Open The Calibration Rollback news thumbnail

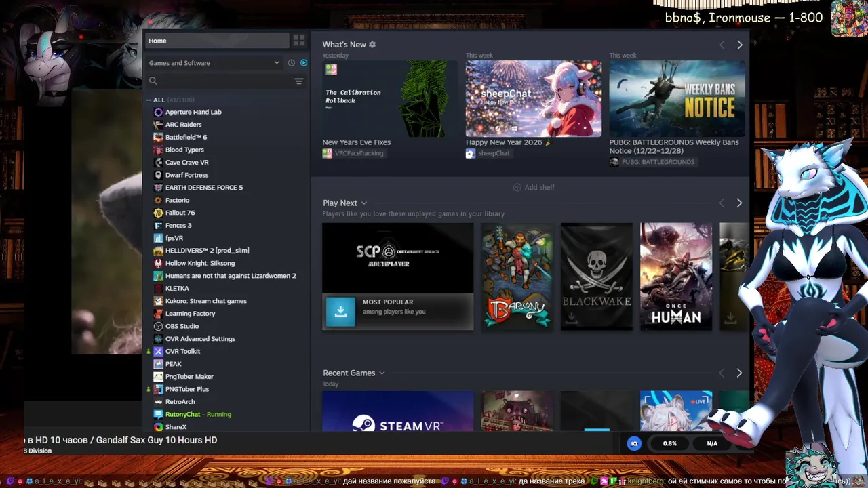coord(390,99)
